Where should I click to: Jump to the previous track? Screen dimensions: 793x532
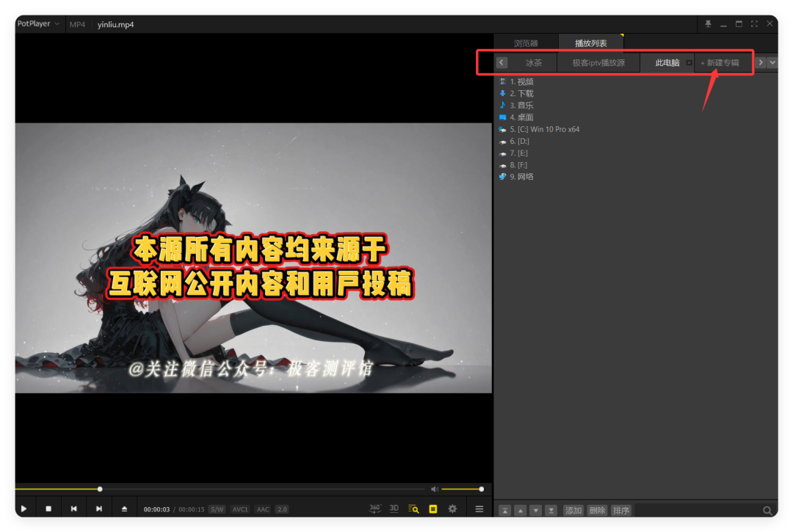(x=74, y=509)
